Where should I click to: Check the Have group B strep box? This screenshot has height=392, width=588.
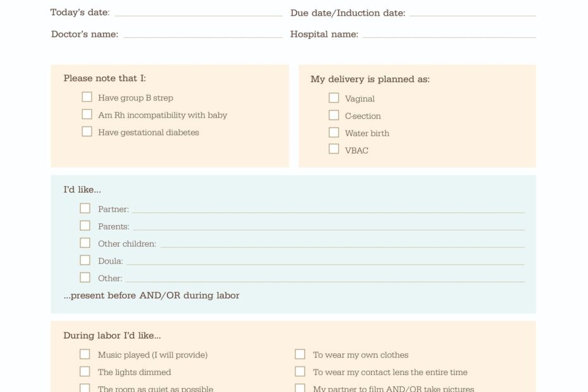point(87,97)
